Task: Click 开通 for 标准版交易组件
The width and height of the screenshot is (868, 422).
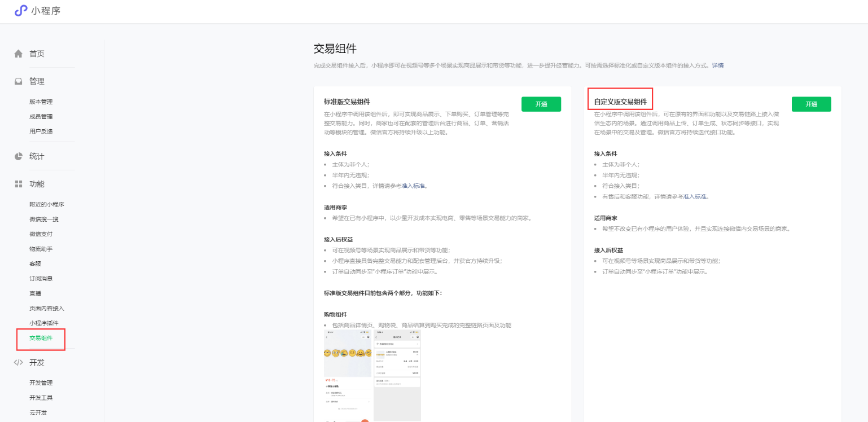Action: click(x=541, y=104)
